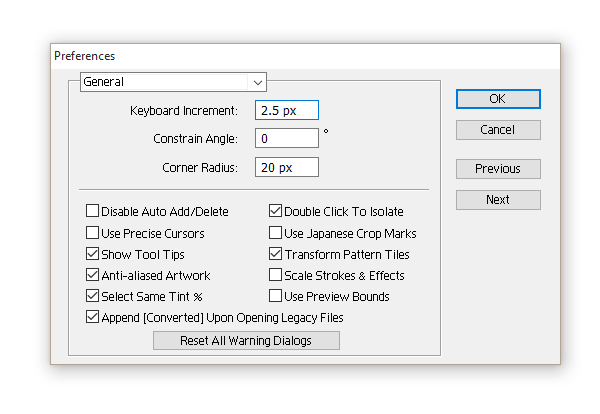Go to Previous preferences page

tap(498, 169)
